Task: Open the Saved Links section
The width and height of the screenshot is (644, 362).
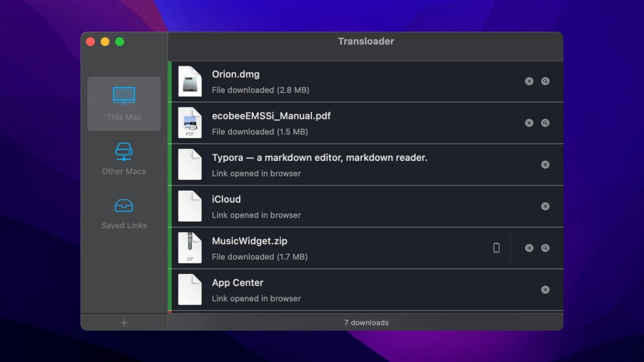Action: pos(124,214)
